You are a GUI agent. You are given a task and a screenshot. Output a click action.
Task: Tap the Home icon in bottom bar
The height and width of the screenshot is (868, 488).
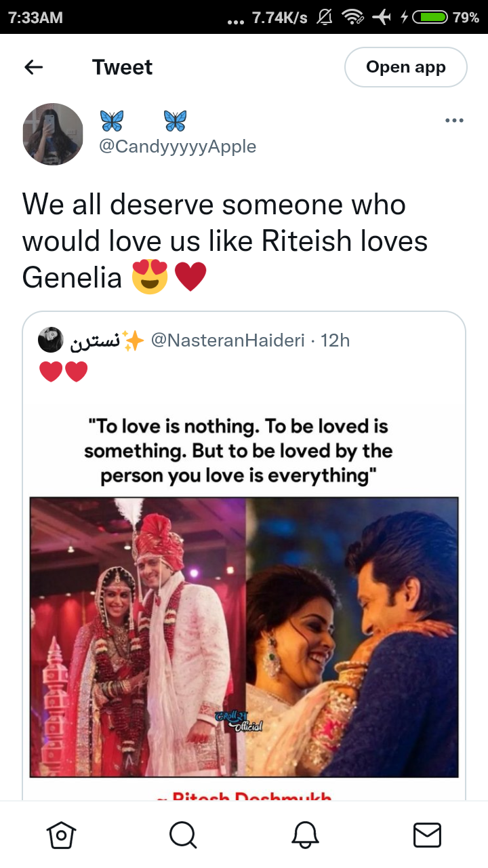pos(61,835)
